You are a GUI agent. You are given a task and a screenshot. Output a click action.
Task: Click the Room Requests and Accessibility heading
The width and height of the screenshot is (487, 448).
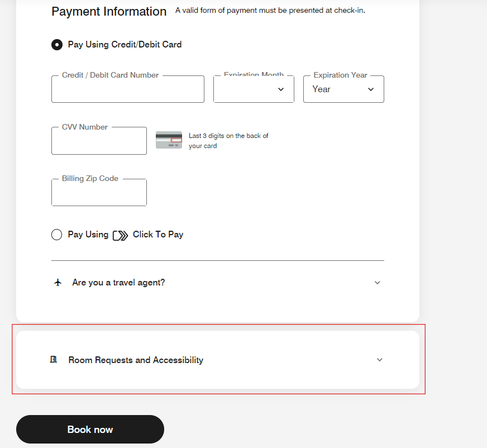pos(136,360)
